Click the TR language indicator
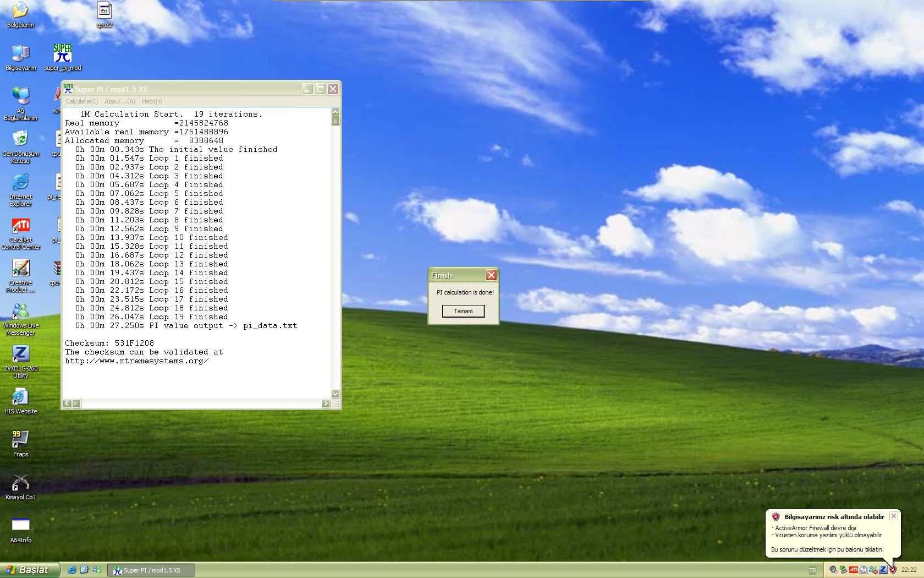The image size is (924, 578). (812, 570)
